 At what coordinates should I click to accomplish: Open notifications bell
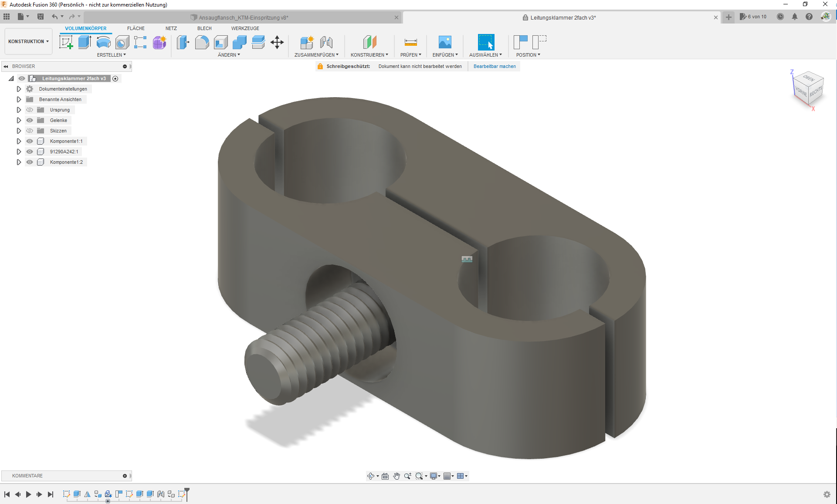click(795, 17)
